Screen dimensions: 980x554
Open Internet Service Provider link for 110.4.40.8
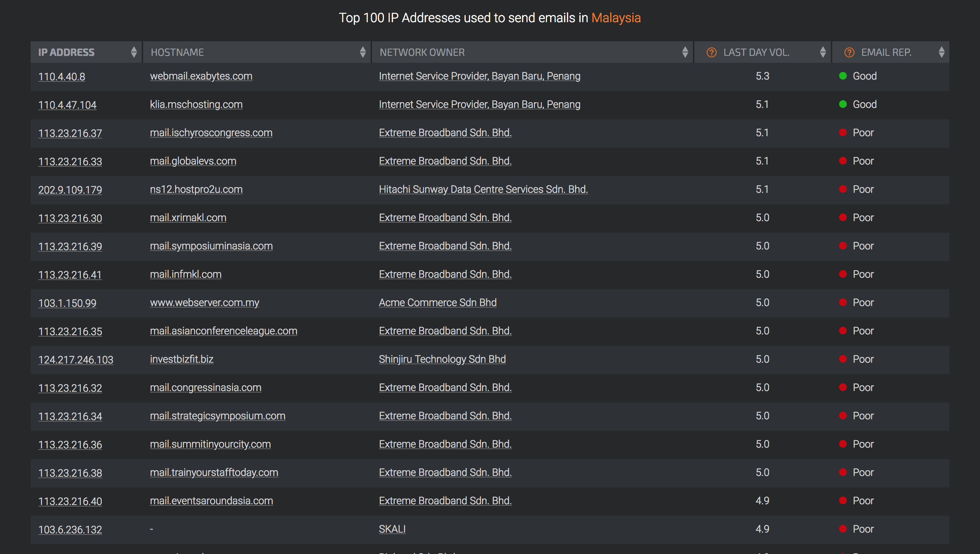pos(480,76)
